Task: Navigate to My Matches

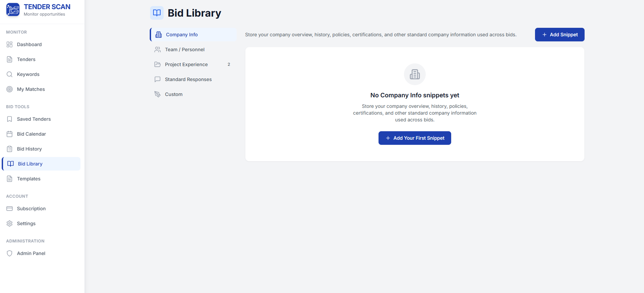Action: point(41,89)
